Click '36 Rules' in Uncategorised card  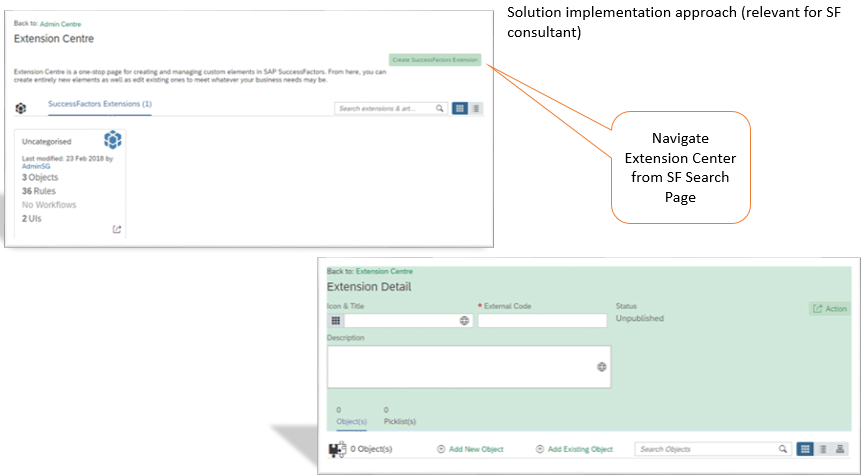(x=38, y=191)
